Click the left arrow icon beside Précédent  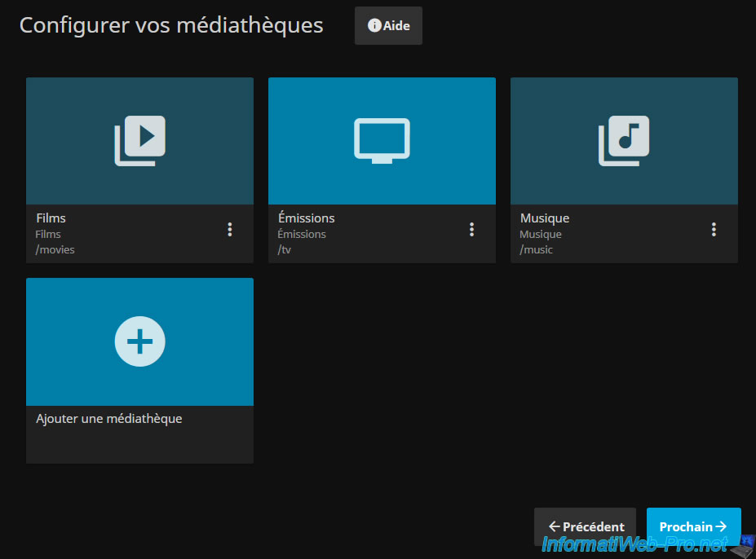554,527
